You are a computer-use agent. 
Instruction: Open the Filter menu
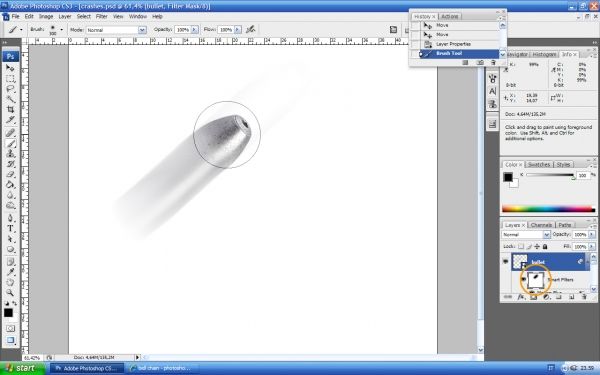(x=101, y=16)
